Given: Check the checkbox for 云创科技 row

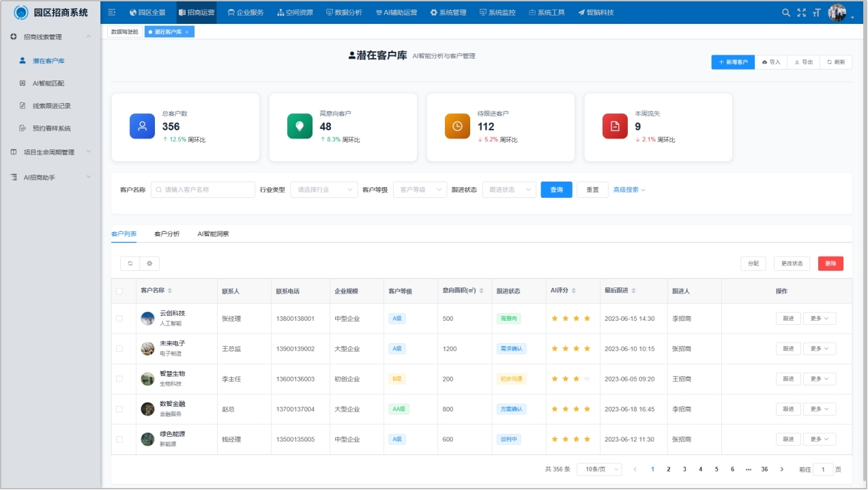Looking at the screenshot, I should pos(120,318).
